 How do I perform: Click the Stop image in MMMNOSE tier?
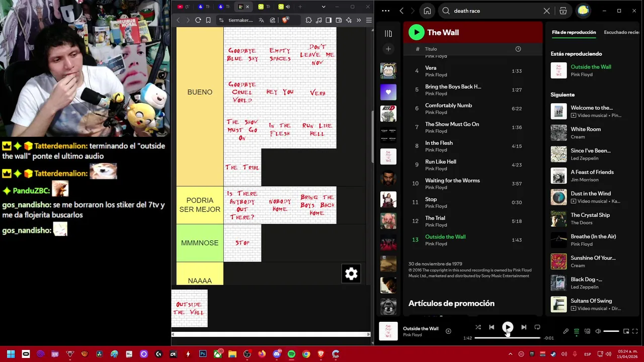pyautogui.click(x=243, y=243)
